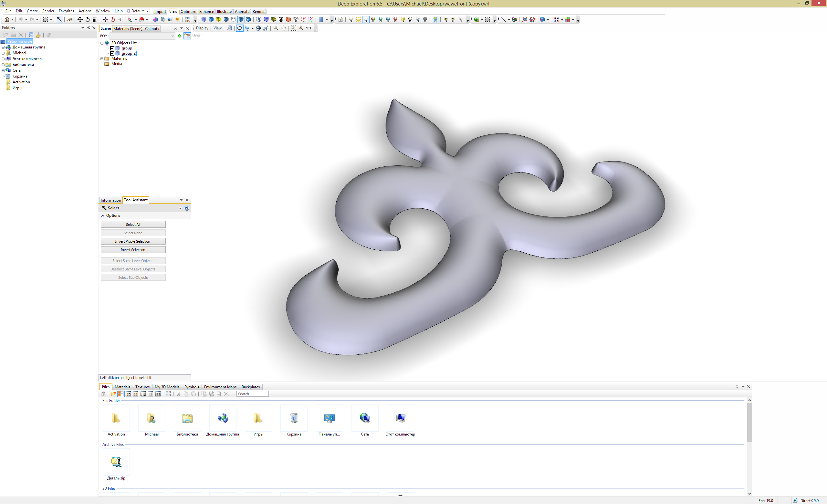Collapse the Options section chevron
The width and height of the screenshot is (827, 504).
103,216
